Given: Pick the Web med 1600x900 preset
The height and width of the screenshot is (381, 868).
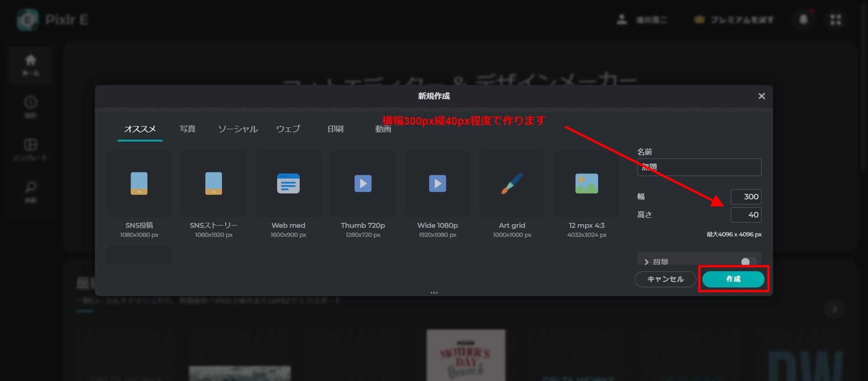Looking at the screenshot, I should pyautogui.click(x=288, y=183).
